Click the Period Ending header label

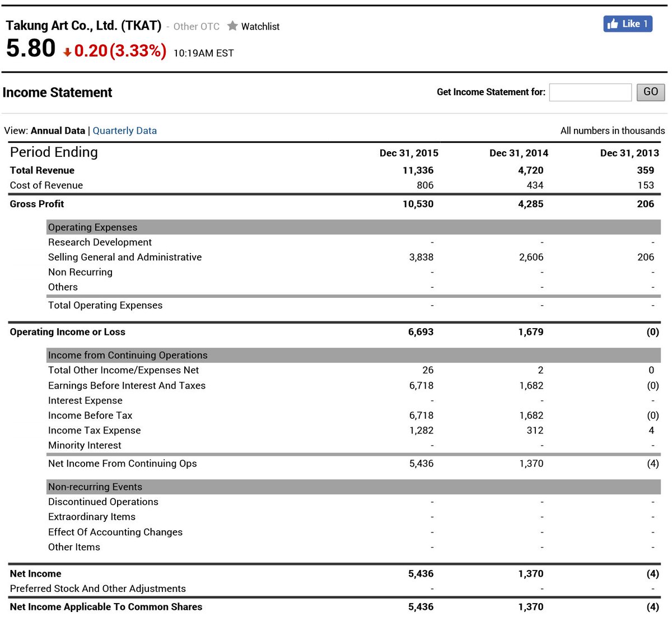point(54,152)
